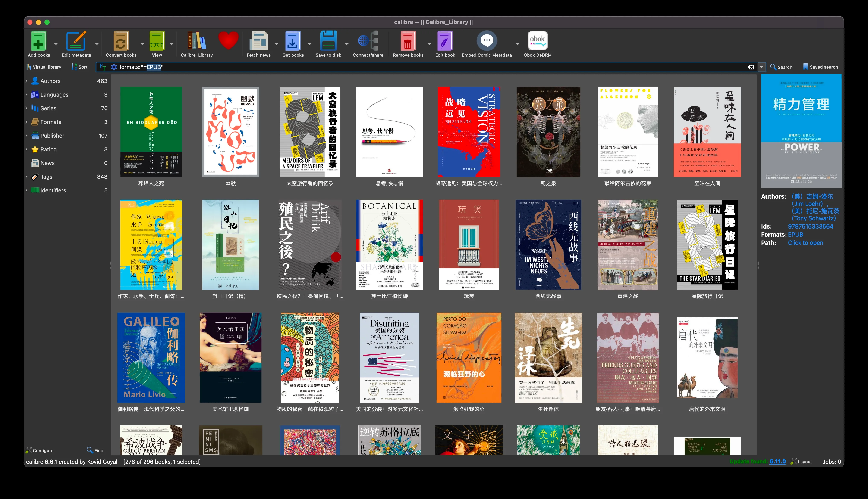The width and height of the screenshot is (868, 499).
Task: Click the 精力管理 cover in details panel
Action: pyautogui.click(x=801, y=131)
